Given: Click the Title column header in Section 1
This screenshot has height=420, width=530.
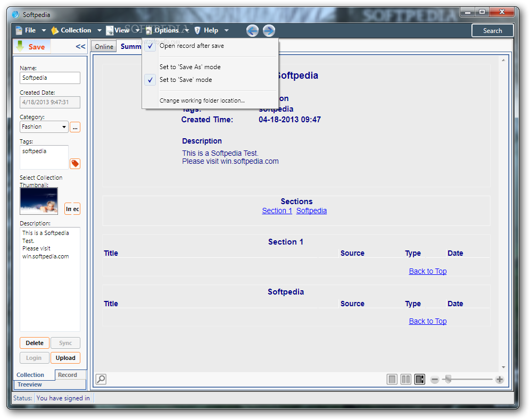Looking at the screenshot, I should [111, 253].
